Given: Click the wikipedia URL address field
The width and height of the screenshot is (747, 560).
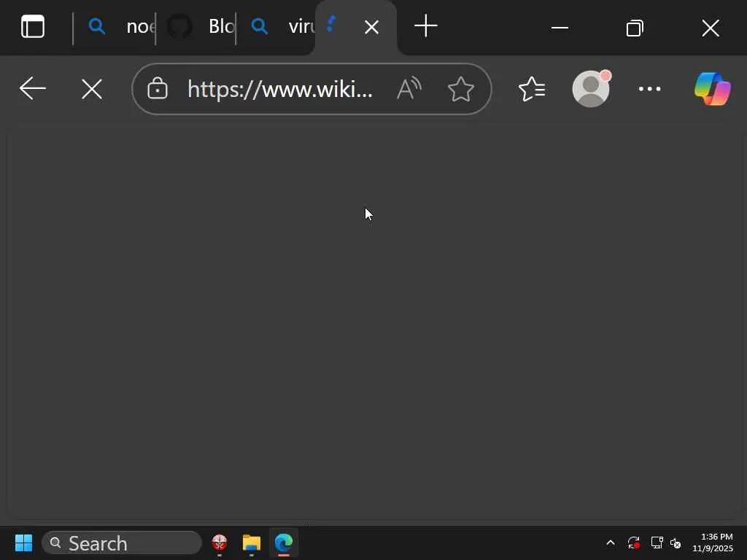Looking at the screenshot, I should (x=280, y=89).
